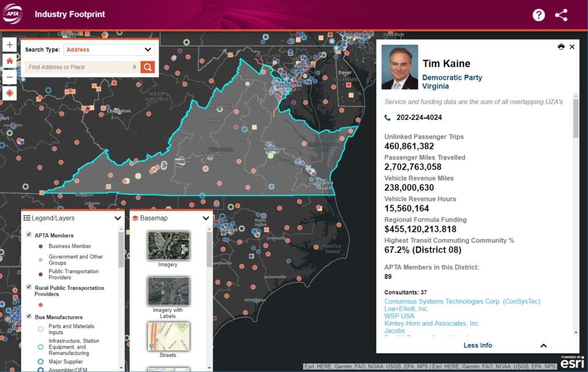Click the Basemap panel scroll down arrow

(x=209, y=367)
